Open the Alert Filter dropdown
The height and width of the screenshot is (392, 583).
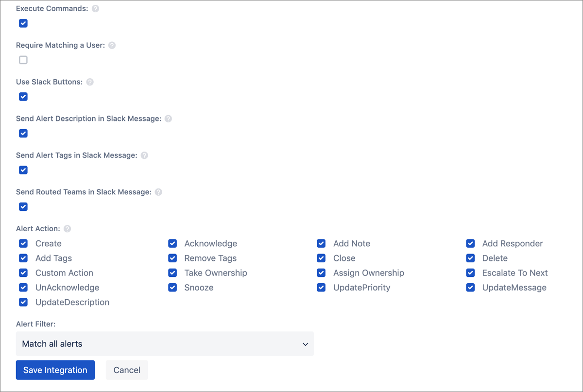coord(165,344)
